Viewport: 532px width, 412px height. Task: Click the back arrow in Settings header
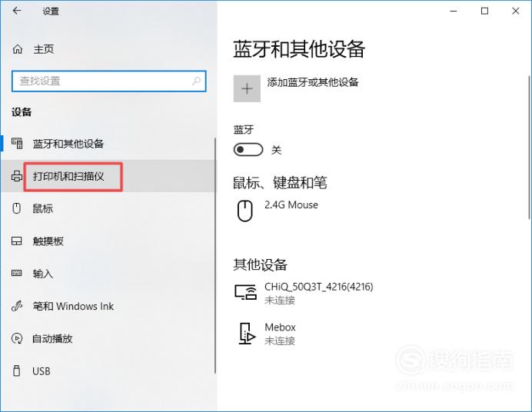tap(17, 11)
